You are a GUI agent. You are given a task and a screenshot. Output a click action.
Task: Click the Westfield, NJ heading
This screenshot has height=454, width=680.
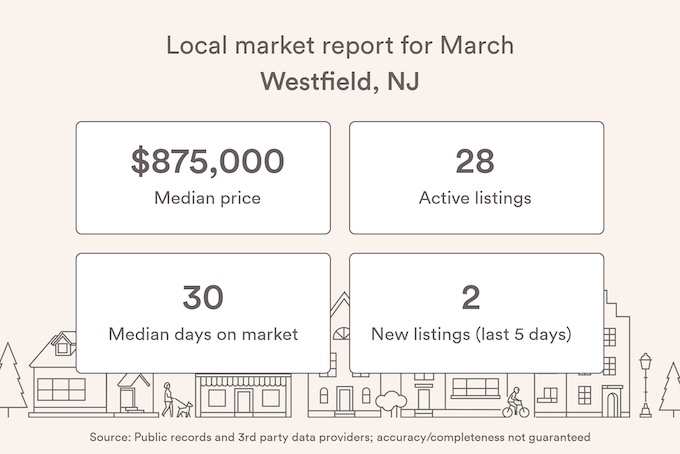340,81
